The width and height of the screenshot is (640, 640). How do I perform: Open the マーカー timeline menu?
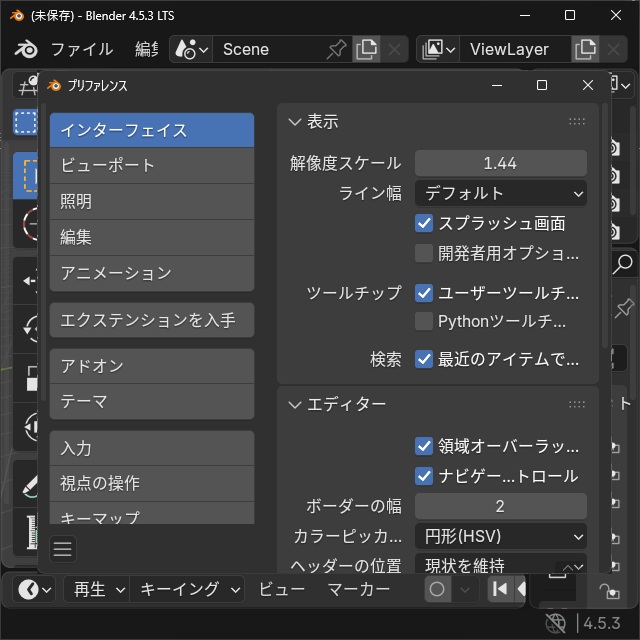pos(358,589)
